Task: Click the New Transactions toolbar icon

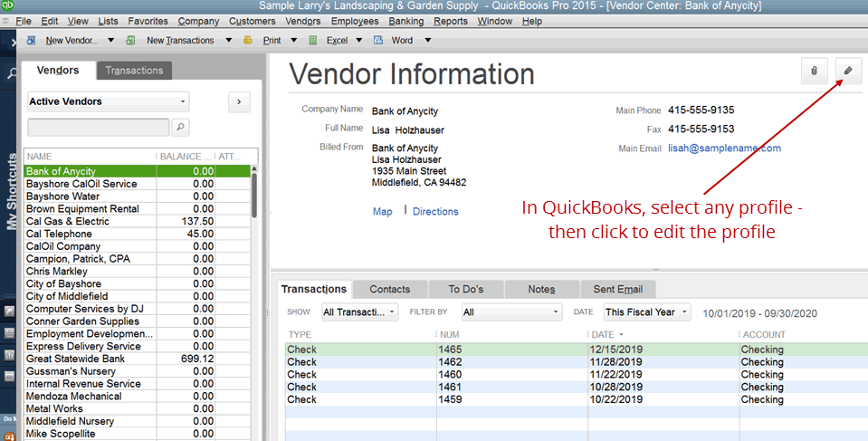Action: [132, 41]
